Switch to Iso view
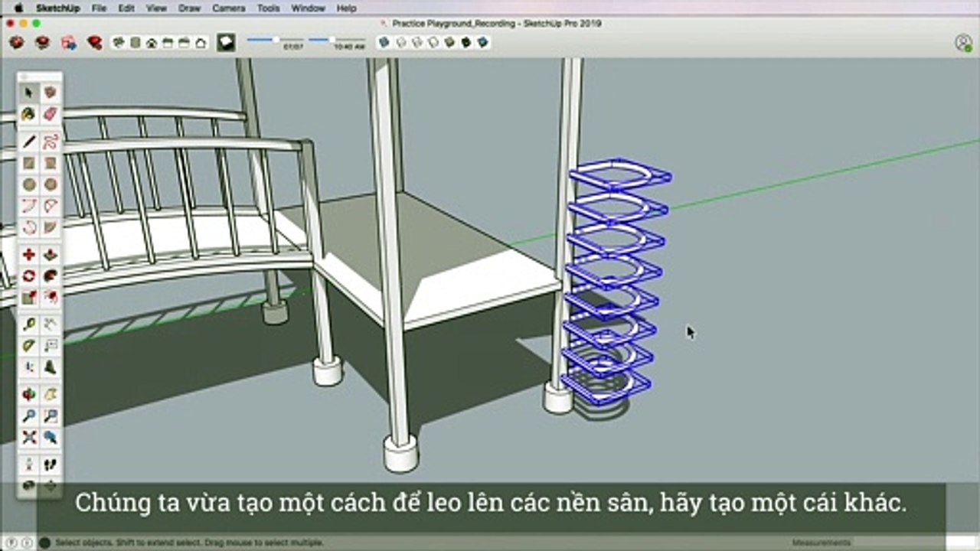 (119, 43)
